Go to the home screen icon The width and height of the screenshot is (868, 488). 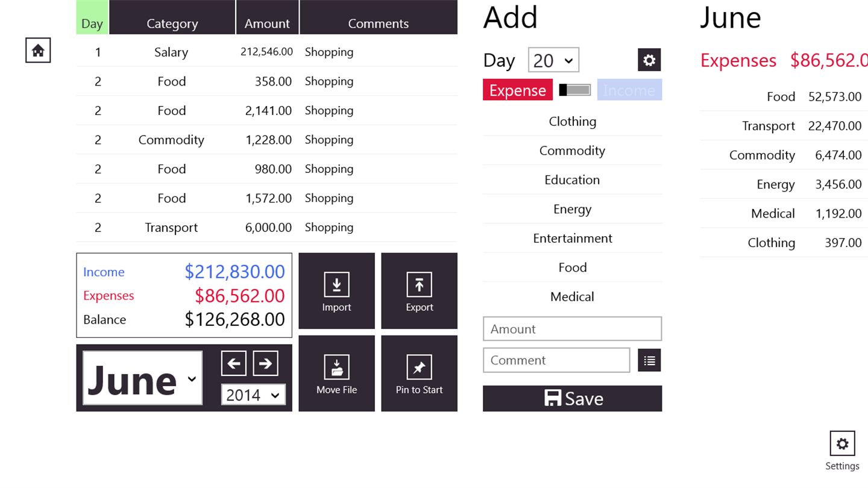[38, 50]
